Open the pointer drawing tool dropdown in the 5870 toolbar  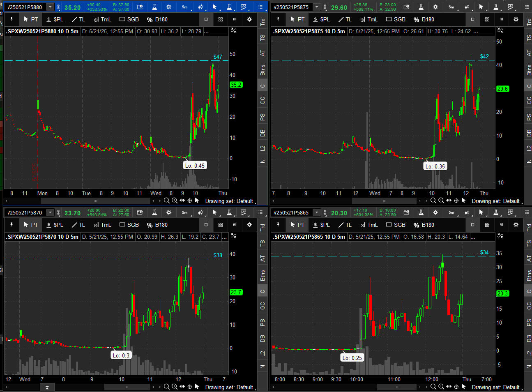214,212
